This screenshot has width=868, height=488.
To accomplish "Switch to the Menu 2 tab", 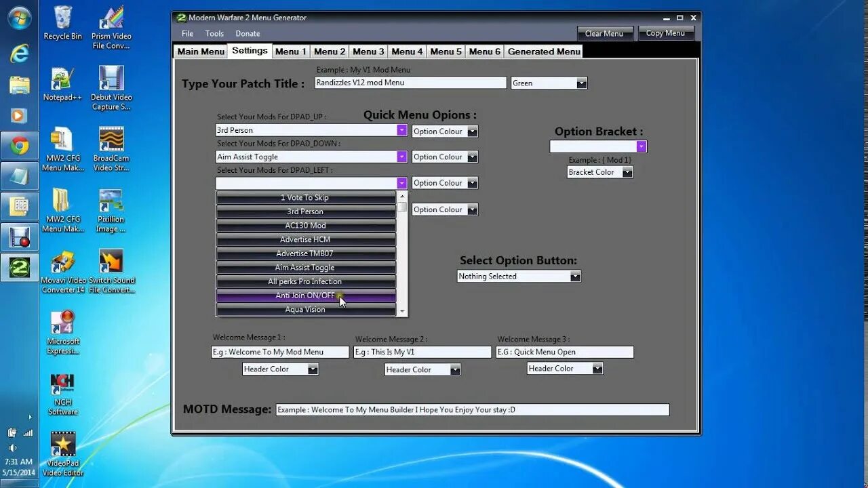I will point(330,52).
